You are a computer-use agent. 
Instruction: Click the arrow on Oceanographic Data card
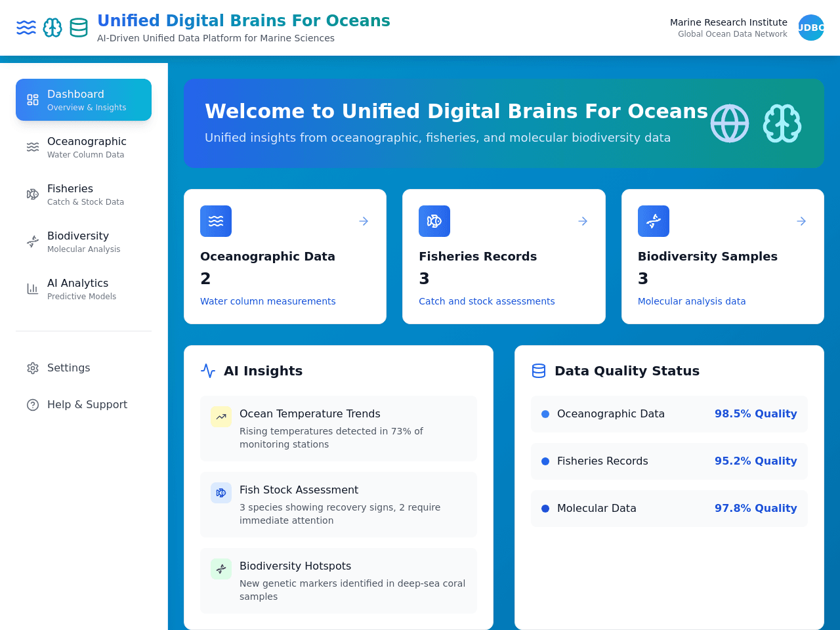[364, 221]
